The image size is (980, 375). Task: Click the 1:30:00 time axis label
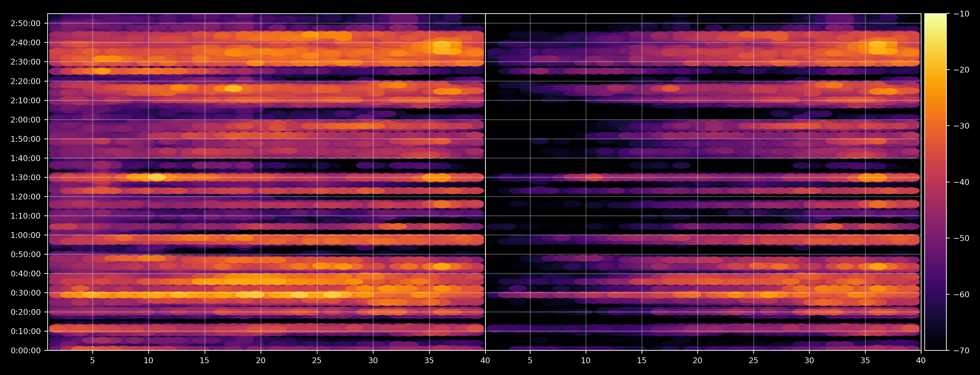(x=26, y=177)
